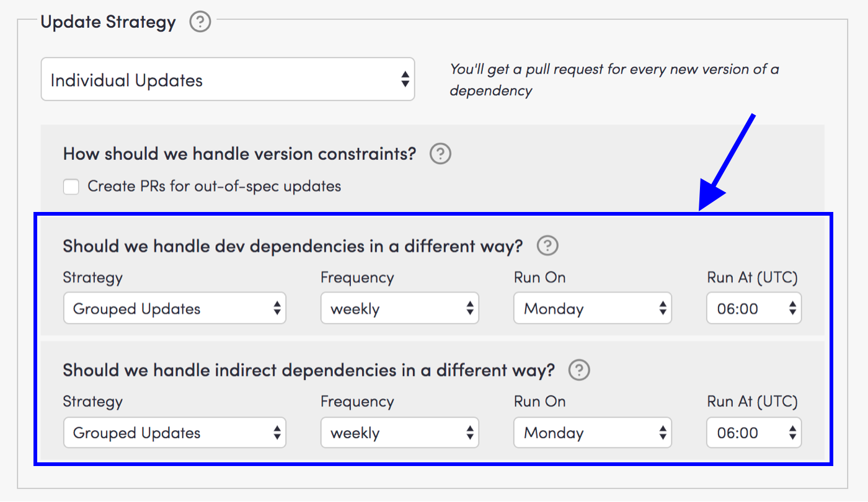
Task: Open the dev dependencies Frequency dropdown
Action: [399, 309]
